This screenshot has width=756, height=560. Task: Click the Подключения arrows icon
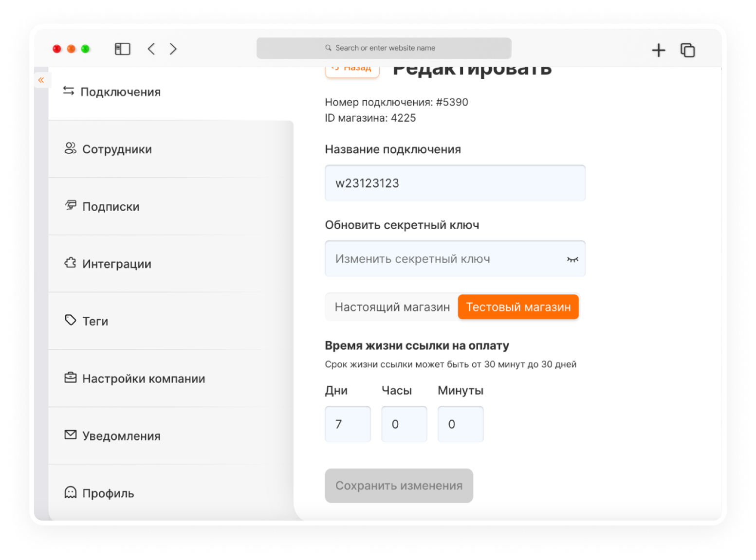69,91
